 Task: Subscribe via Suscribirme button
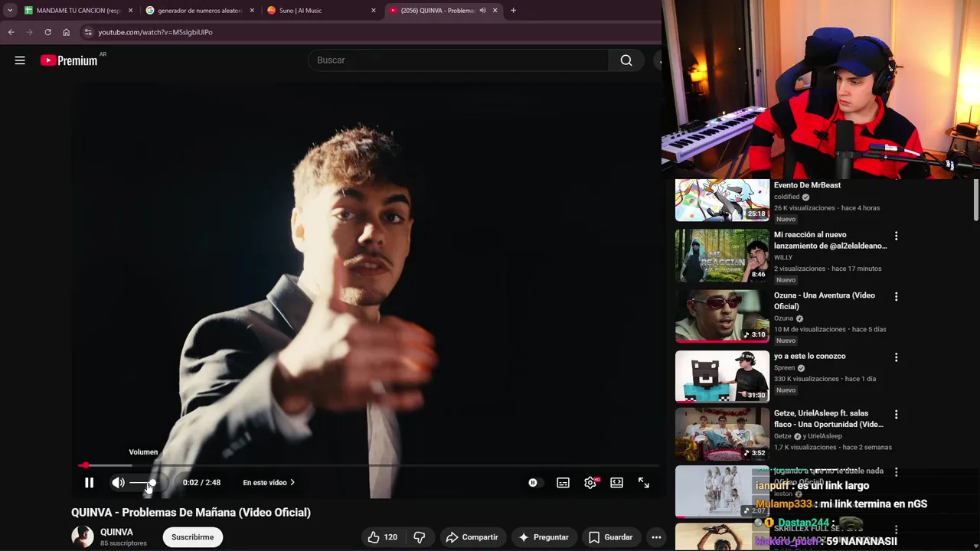click(x=193, y=537)
